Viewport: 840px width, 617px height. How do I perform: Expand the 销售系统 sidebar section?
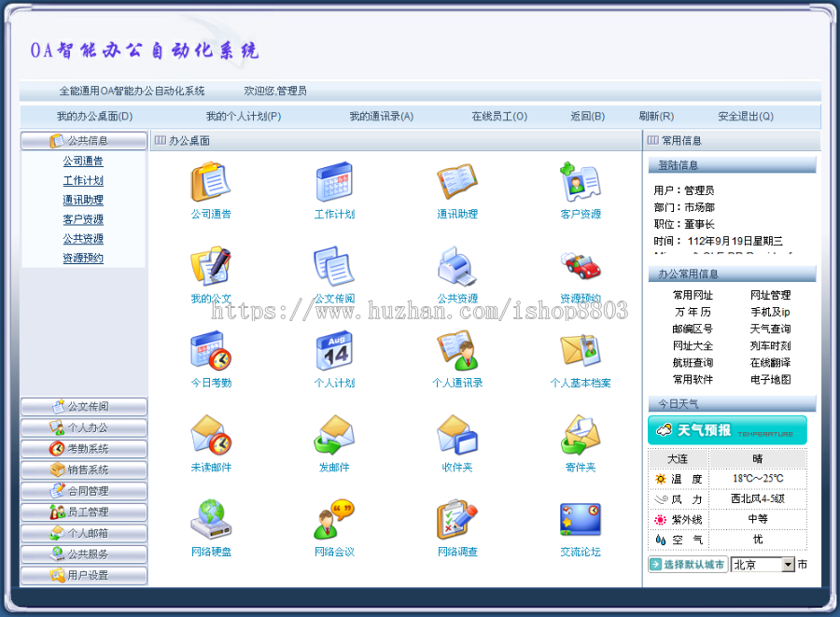[84, 470]
